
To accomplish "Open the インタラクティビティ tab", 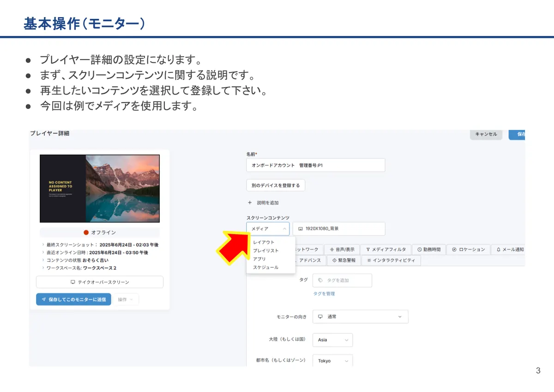I will [x=391, y=260].
